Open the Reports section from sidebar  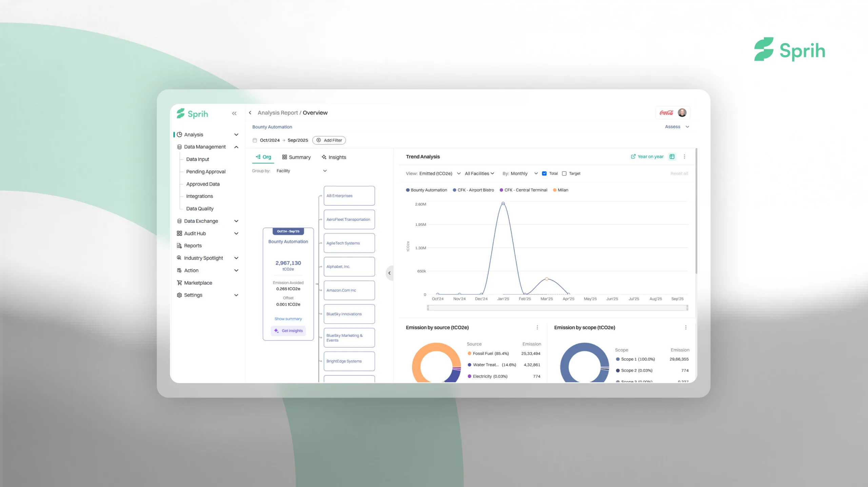tap(193, 245)
